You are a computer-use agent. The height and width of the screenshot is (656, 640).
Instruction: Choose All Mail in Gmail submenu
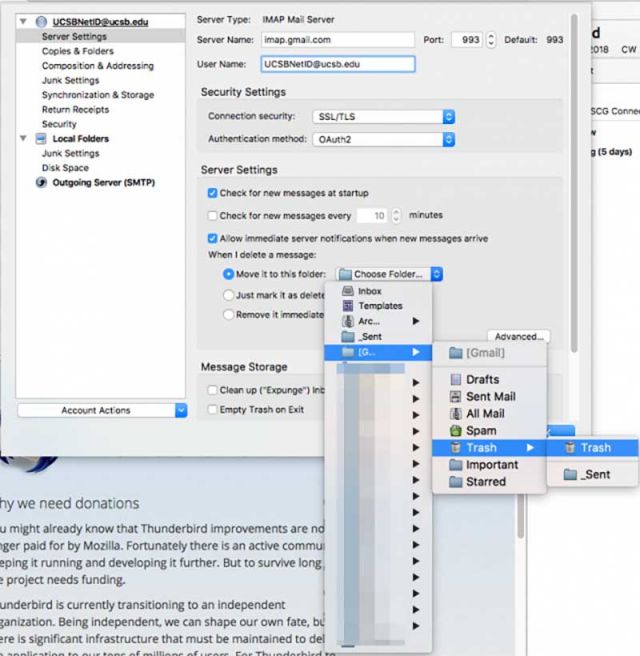point(489,414)
